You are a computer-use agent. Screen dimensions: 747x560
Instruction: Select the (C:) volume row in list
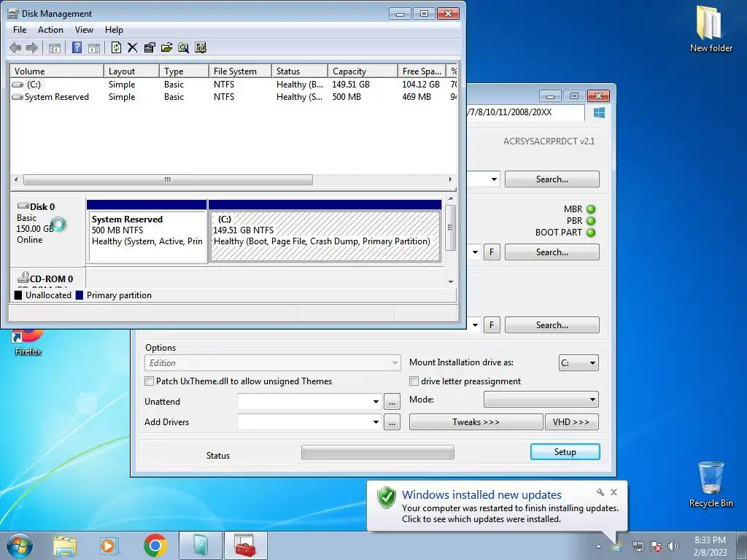(x=233, y=85)
